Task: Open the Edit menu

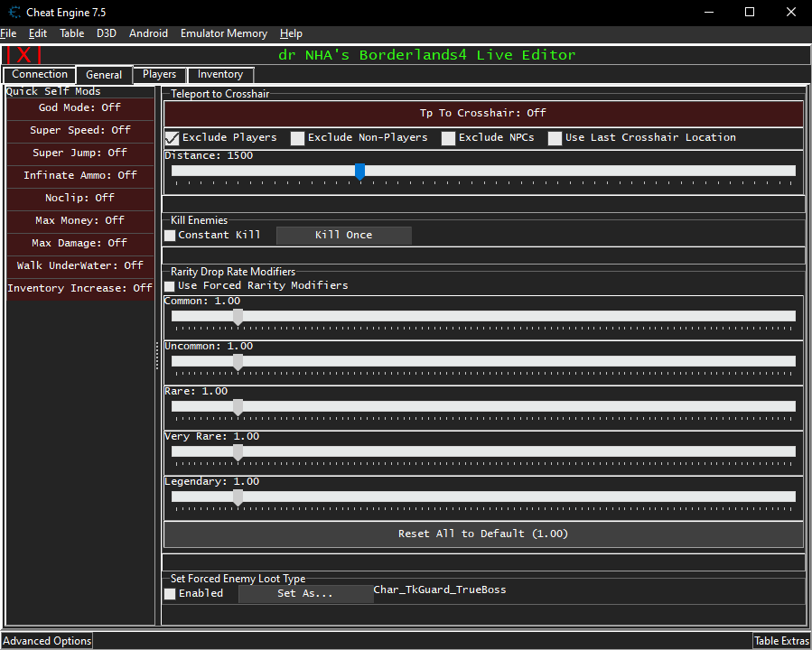Action: point(38,33)
